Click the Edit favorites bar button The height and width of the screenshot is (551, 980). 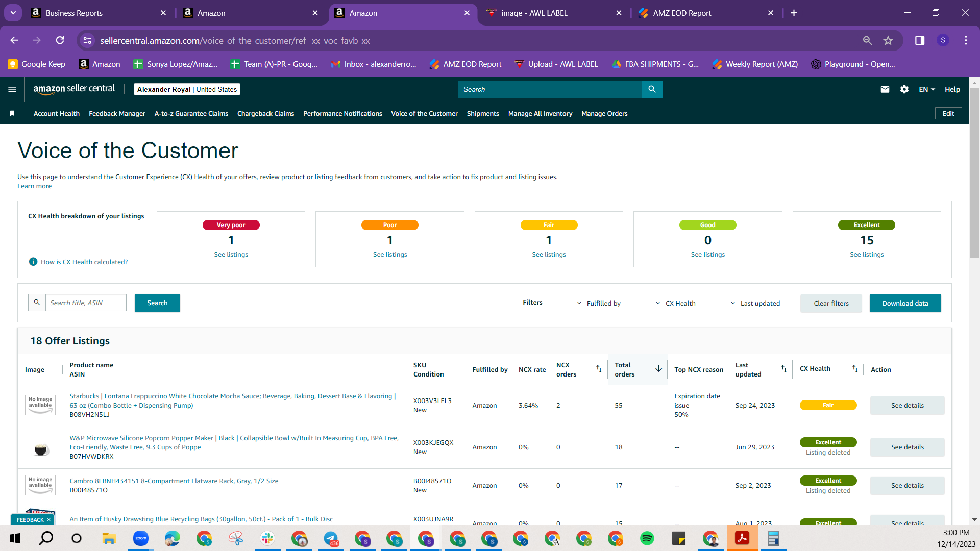coord(948,113)
